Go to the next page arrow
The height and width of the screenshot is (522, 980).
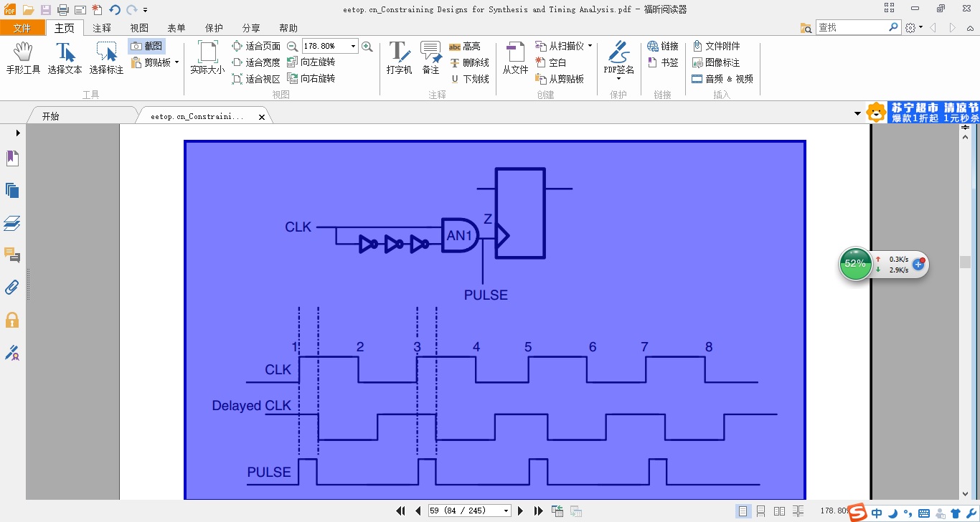coord(521,511)
